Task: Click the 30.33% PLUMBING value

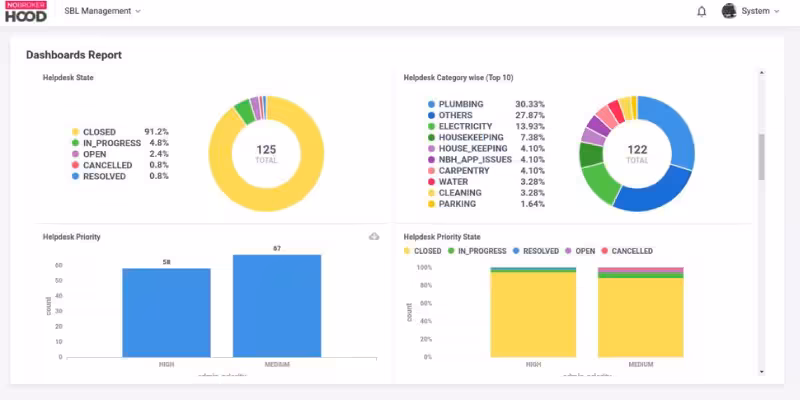Action: [x=530, y=104]
